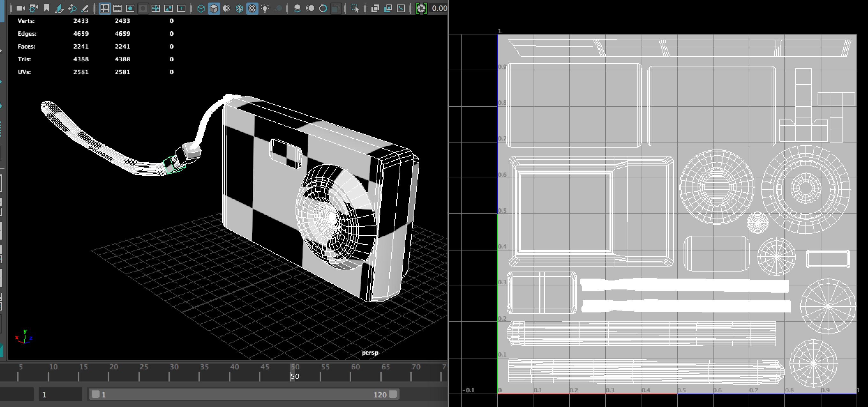Open the camera attributes icon
This screenshot has width=868, height=407.
click(x=34, y=8)
